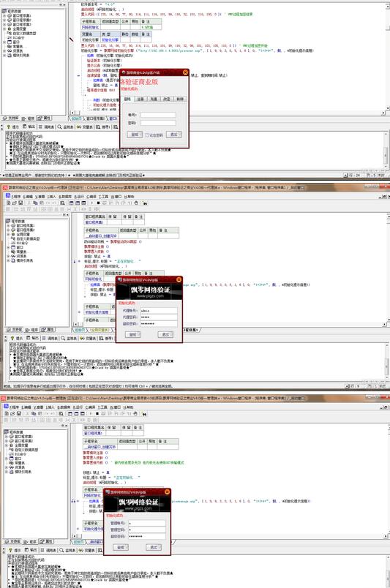
Task: Open R.运行 menu in bottom admin window
Action: pos(78,407)
